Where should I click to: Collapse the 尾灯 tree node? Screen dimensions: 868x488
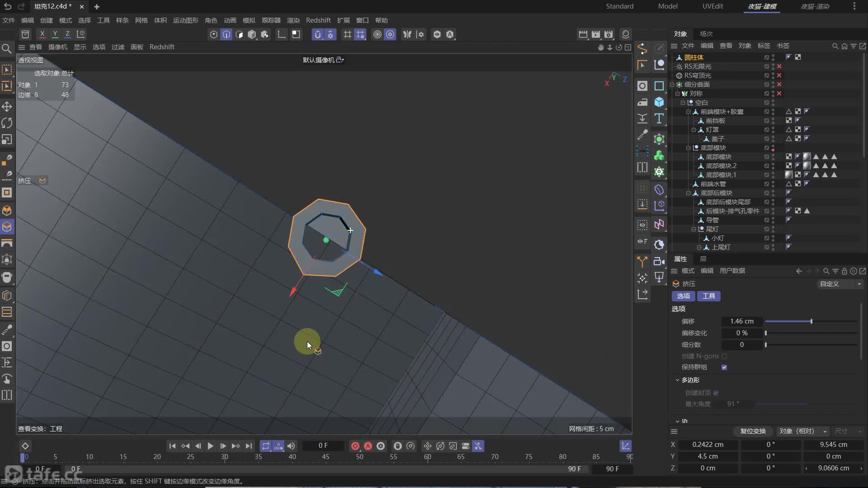(693, 229)
